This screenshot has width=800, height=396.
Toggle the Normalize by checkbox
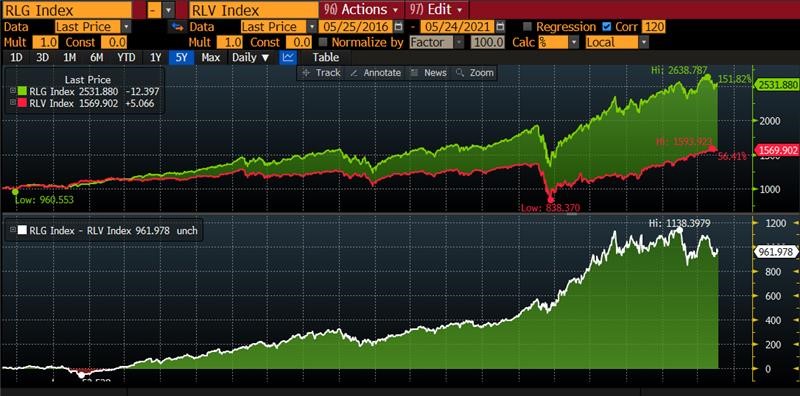(323, 42)
